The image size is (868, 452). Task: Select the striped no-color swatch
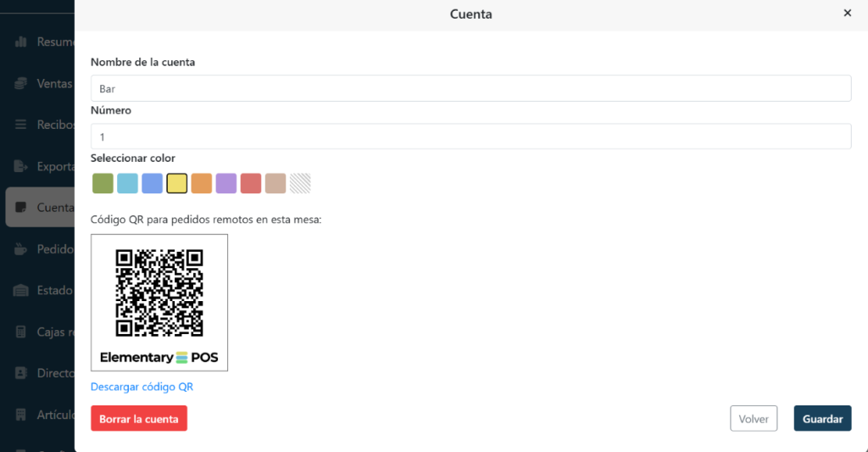pos(300,183)
